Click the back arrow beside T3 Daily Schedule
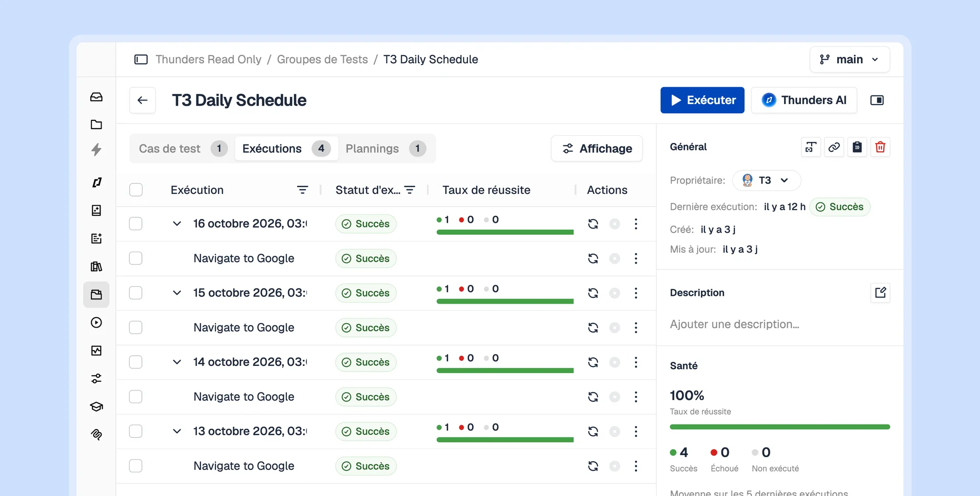This screenshot has height=496, width=980. point(142,100)
